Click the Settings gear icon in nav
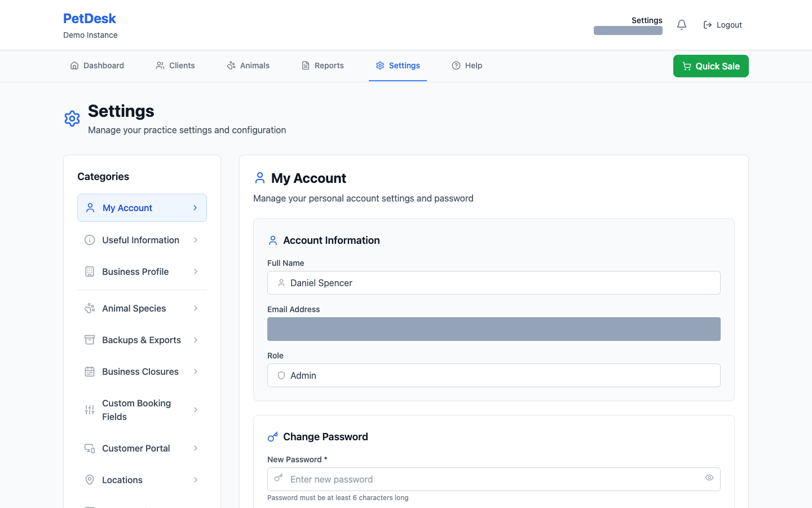Viewport: 812px width, 508px height. click(380, 65)
